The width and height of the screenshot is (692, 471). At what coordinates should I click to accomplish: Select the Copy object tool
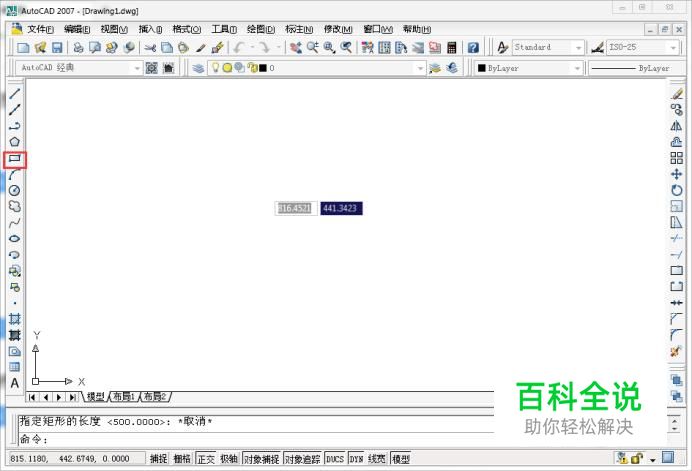point(677,109)
